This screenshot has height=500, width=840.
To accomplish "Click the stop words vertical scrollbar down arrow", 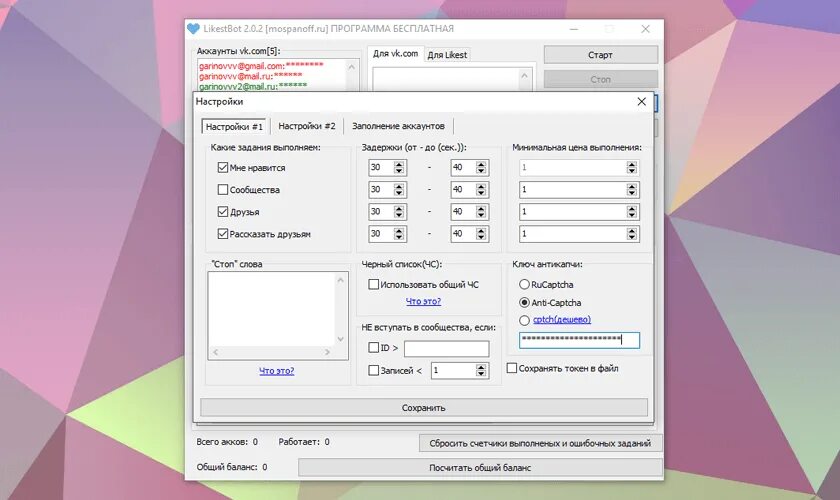I will coord(341,339).
